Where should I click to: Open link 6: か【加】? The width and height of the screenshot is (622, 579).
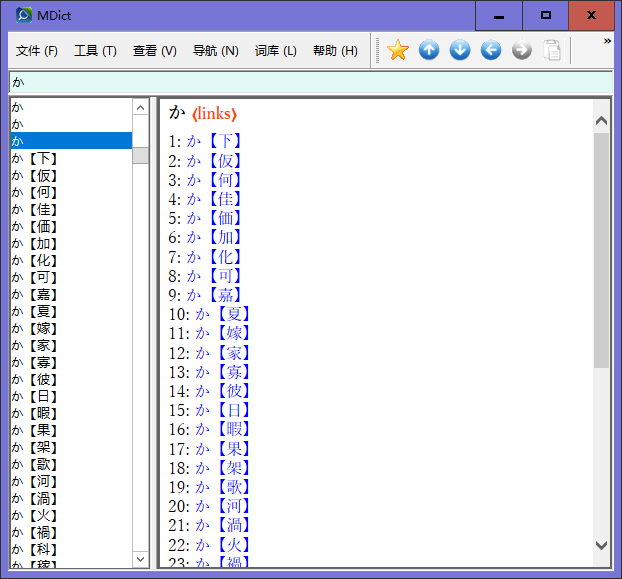point(214,237)
